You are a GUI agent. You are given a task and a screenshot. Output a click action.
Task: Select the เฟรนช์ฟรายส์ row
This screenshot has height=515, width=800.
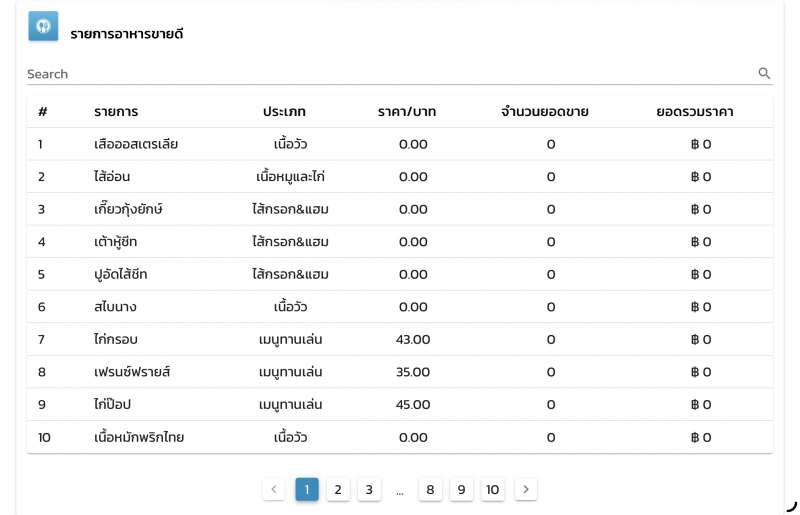tap(399, 372)
